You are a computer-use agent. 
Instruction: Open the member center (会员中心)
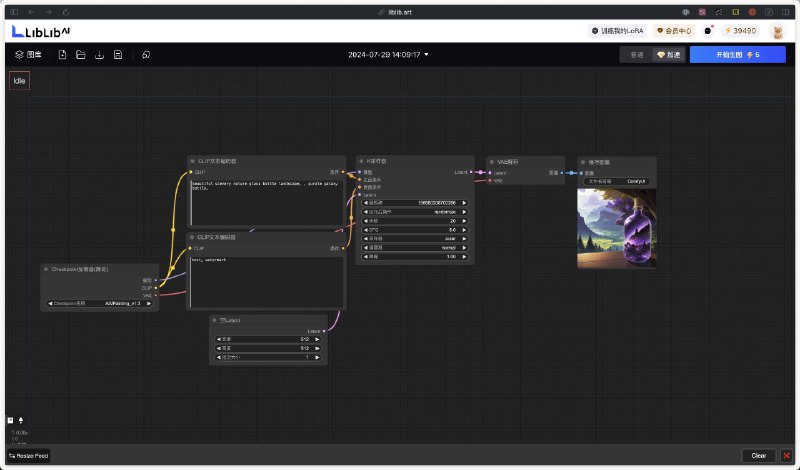(674, 31)
